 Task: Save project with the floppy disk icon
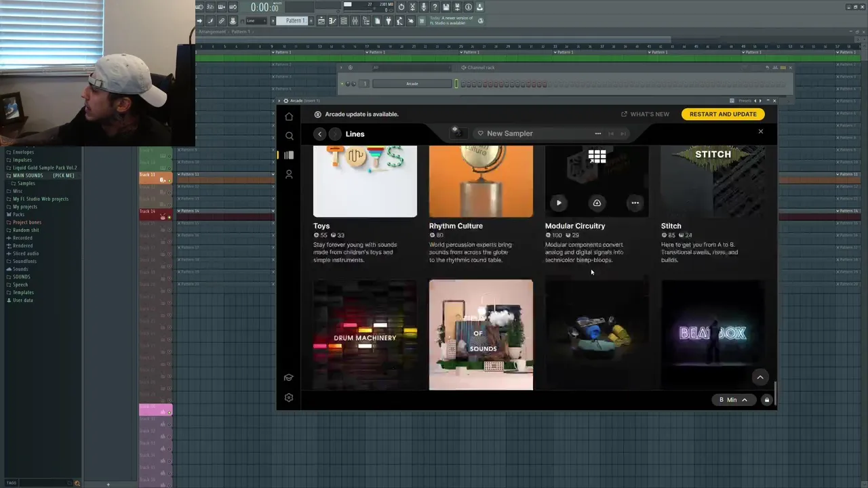coord(446,7)
